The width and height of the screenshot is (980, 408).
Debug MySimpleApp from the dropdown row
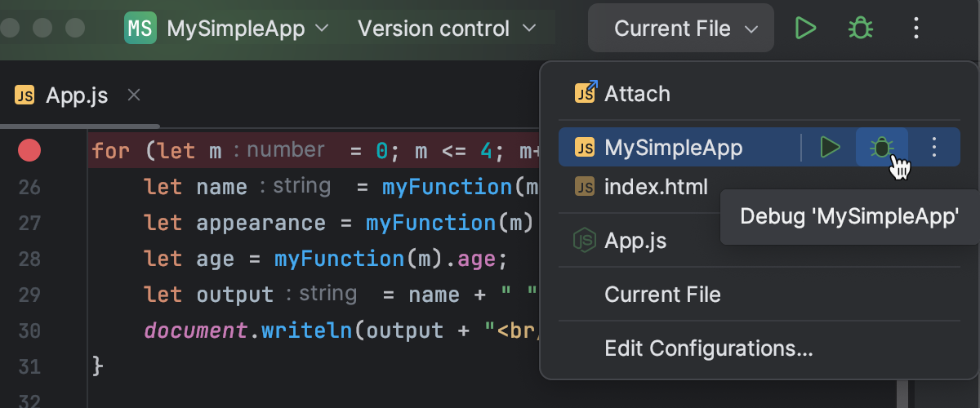pyautogui.click(x=881, y=148)
